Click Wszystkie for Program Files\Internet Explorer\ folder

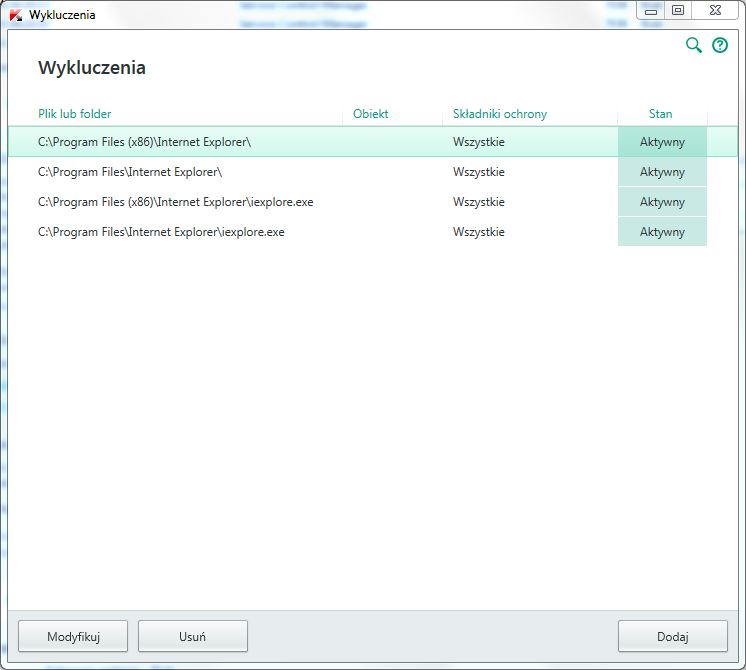coord(479,172)
